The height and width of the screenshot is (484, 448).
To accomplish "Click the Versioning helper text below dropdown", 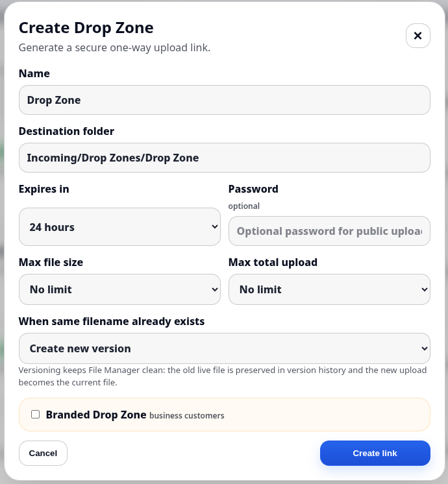I will point(223,376).
